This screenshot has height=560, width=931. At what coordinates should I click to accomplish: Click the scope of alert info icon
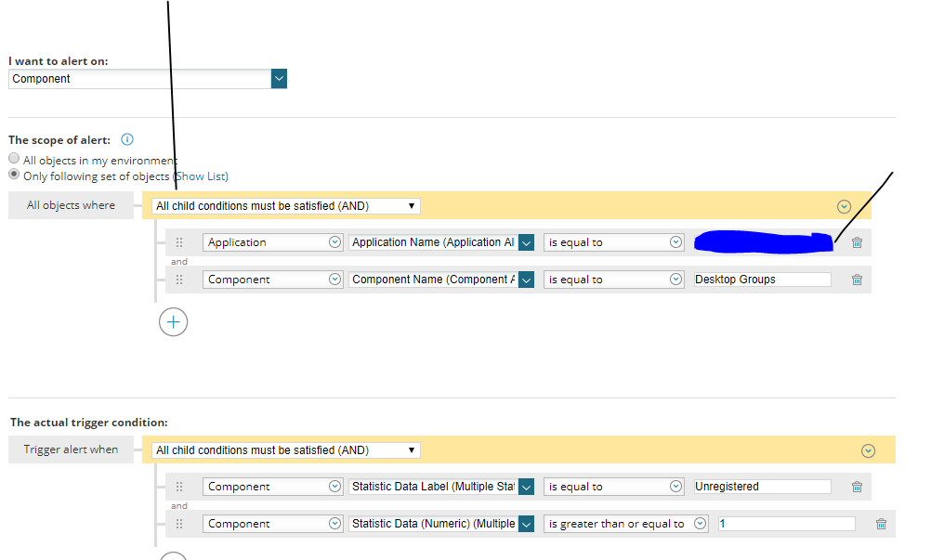pyautogui.click(x=127, y=139)
